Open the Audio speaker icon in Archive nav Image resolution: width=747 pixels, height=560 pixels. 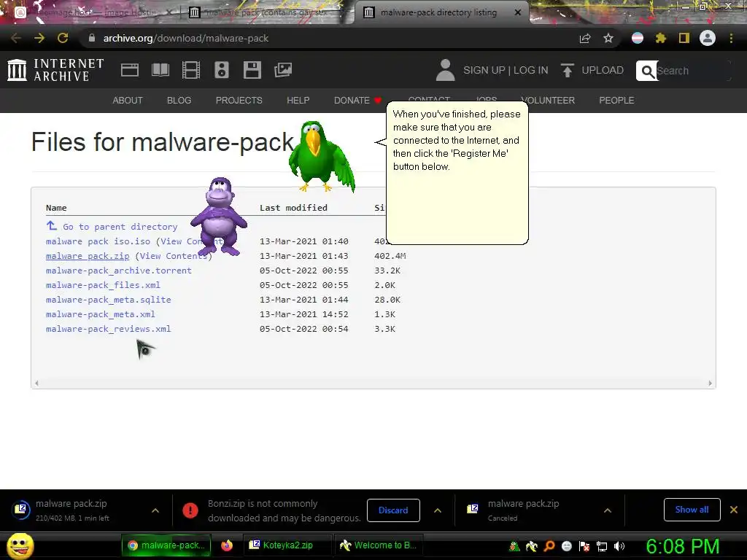point(222,70)
